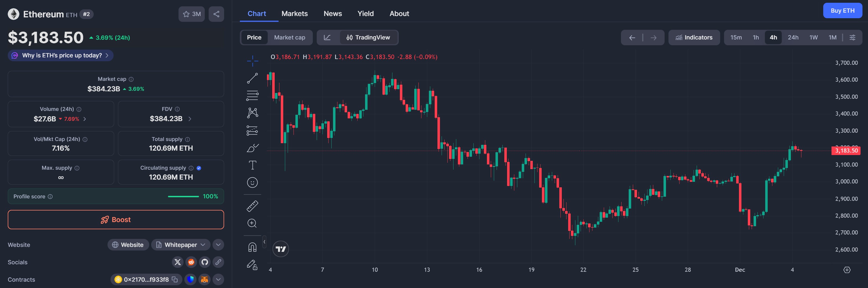The image size is (868, 288).
Task: Open the emoji sticker tool
Action: pos(252,182)
